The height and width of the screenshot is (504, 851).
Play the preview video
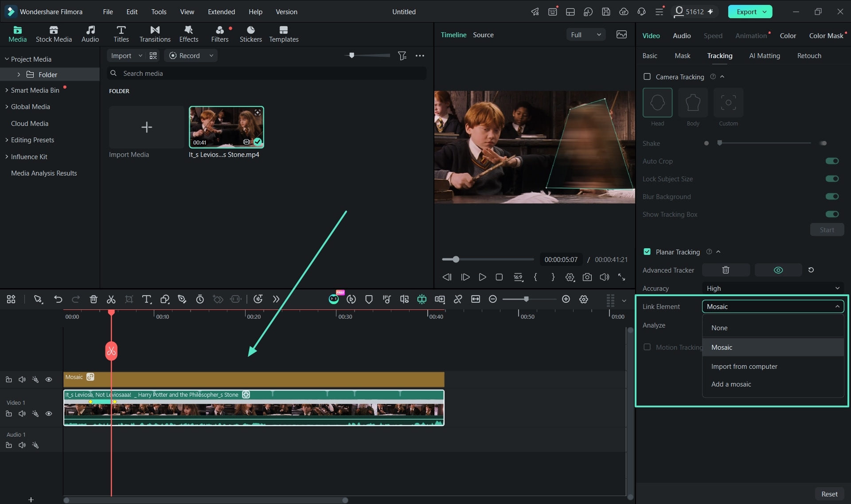click(x=482, y=277)
